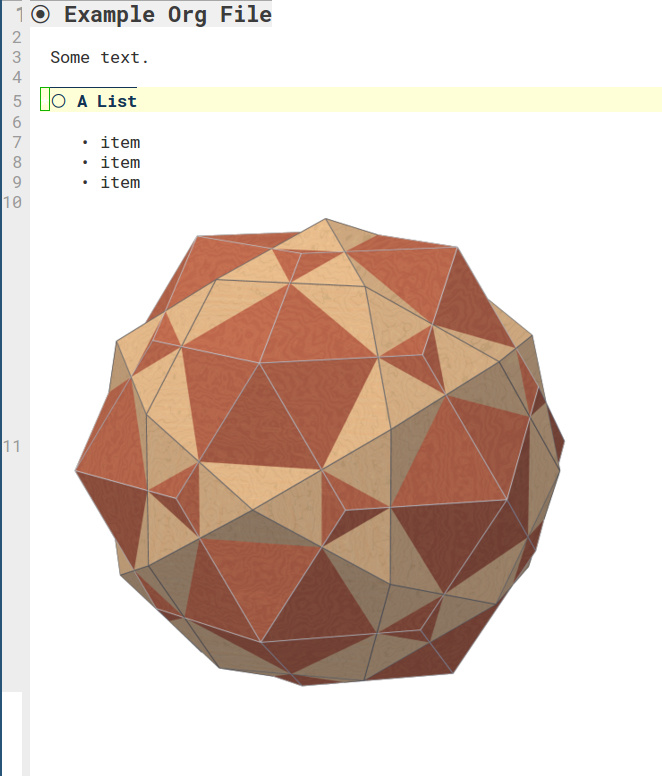Place cursor on third 'item' text
This screenshot has width=662, height=776.
120,182
